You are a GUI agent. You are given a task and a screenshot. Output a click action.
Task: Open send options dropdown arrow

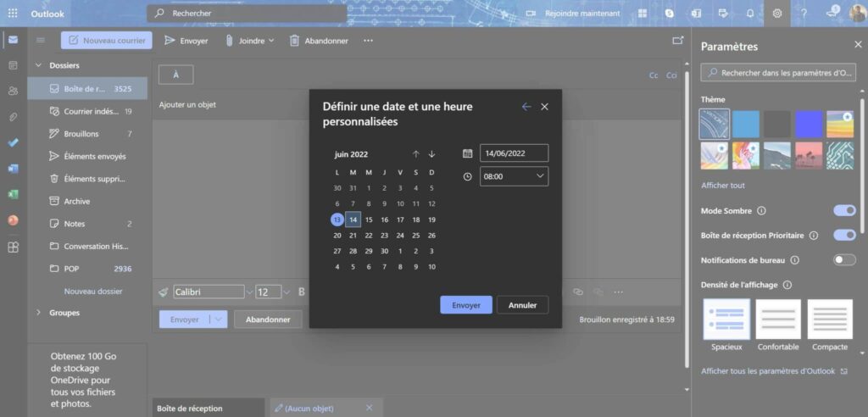point(219,320)
